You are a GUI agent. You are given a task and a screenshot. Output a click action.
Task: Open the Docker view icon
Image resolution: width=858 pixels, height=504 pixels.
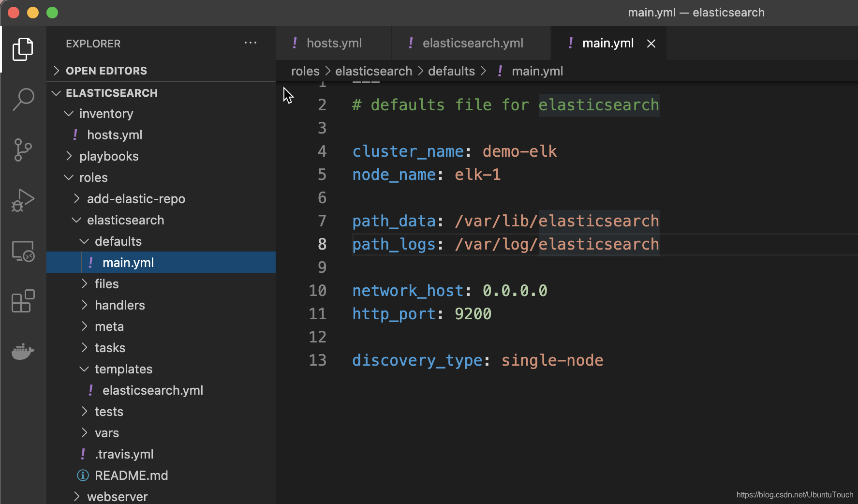23,351
